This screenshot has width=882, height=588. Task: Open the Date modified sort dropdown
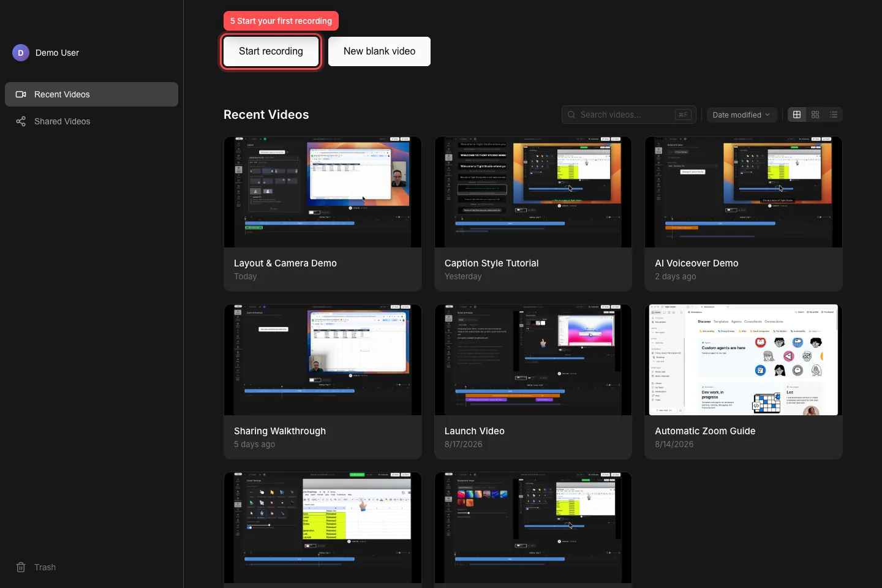(x=742, y=115)
